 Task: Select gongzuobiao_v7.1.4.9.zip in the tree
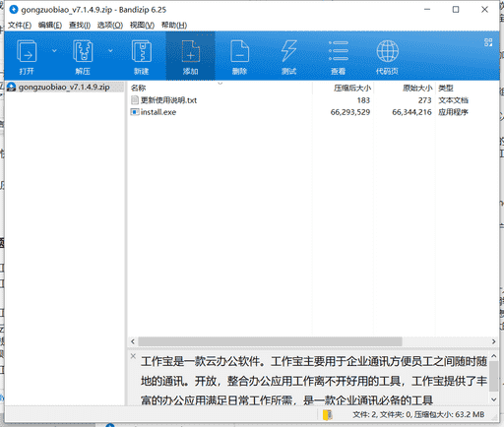pos(64,88)
